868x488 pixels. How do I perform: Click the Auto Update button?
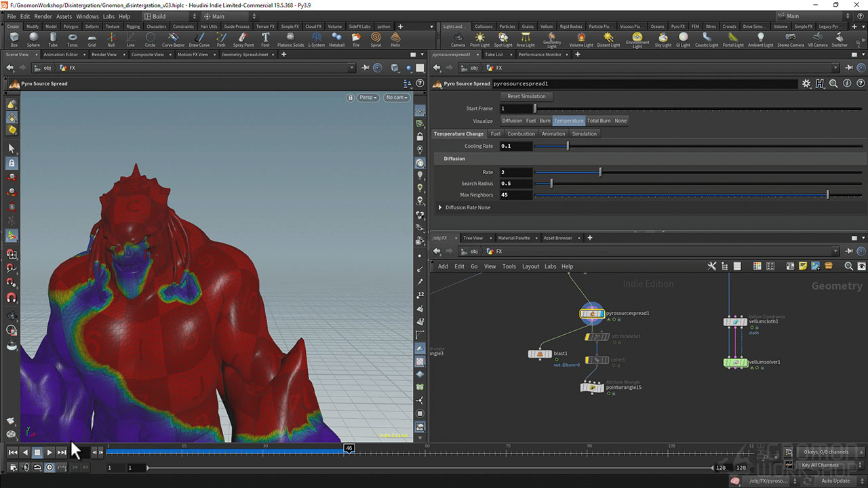(x=835, y=481)
